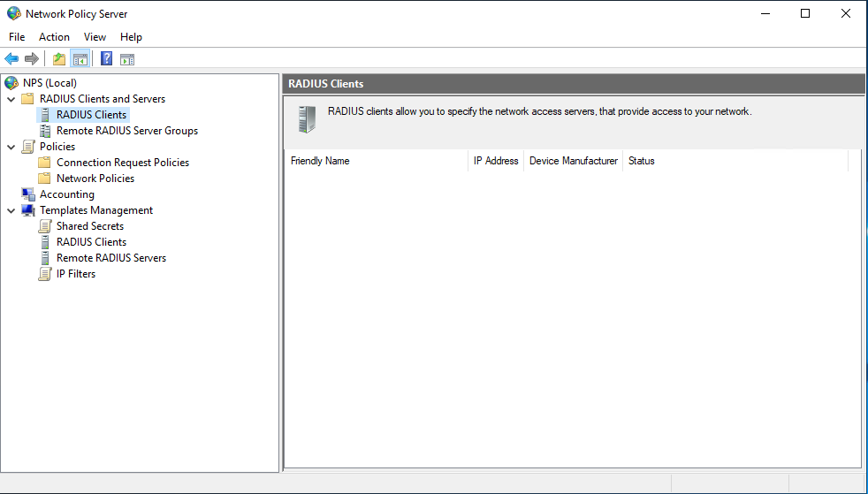
Task: Click Network Policies folder icon
Action: point(44,179)
